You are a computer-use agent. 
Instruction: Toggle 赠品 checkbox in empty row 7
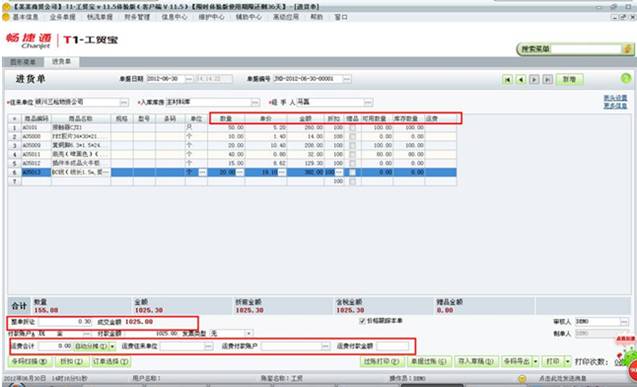tap(352, 181)
